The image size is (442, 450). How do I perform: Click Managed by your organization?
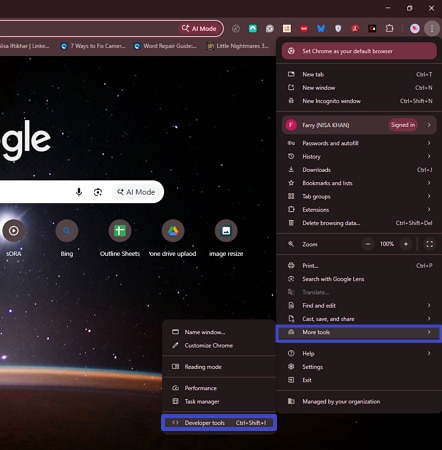click(x=359, y=401)
